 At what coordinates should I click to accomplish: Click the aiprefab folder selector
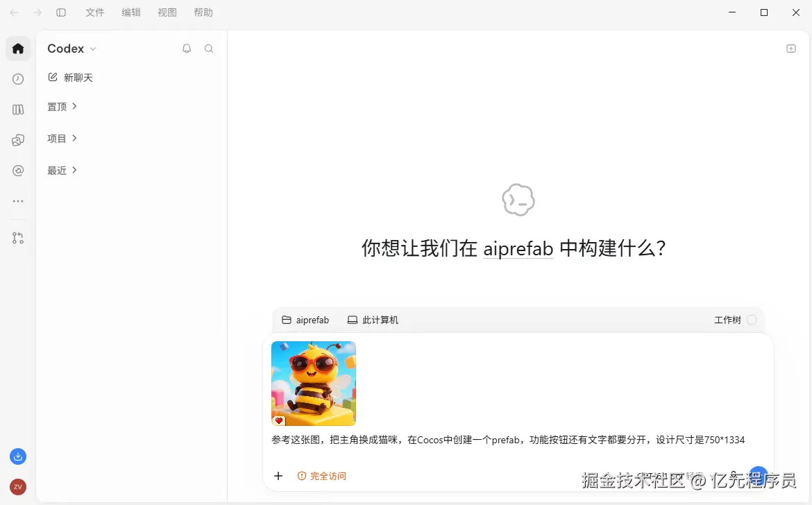[305, 320]
